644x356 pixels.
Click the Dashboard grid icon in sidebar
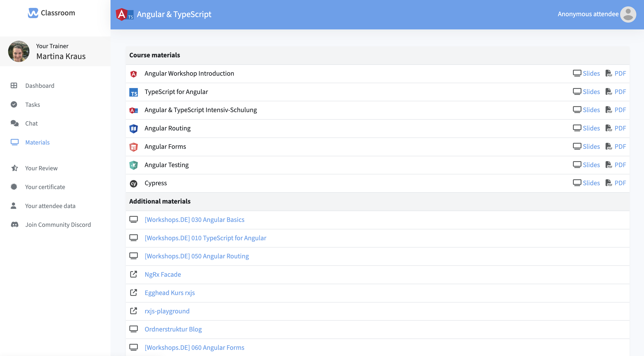click(14, 86)
